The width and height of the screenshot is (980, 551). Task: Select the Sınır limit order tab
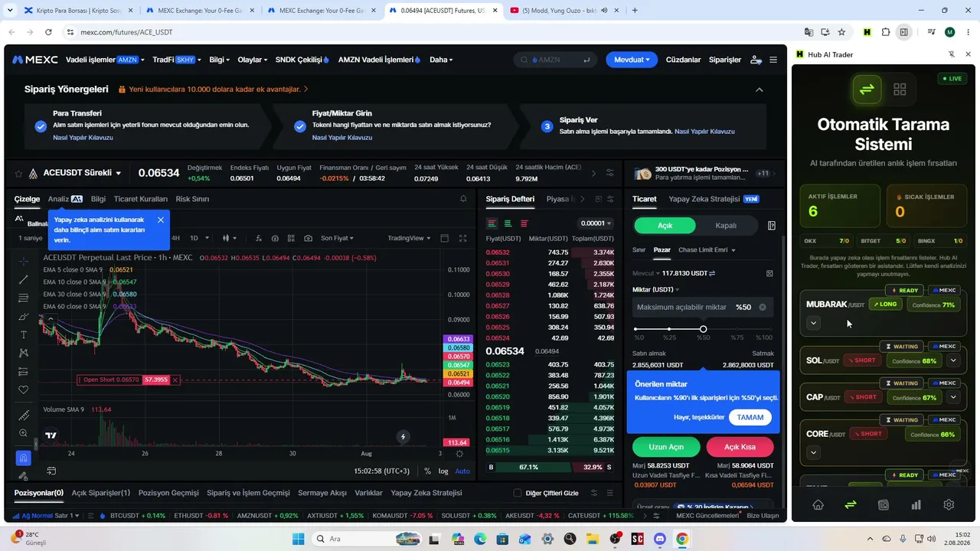639,249
